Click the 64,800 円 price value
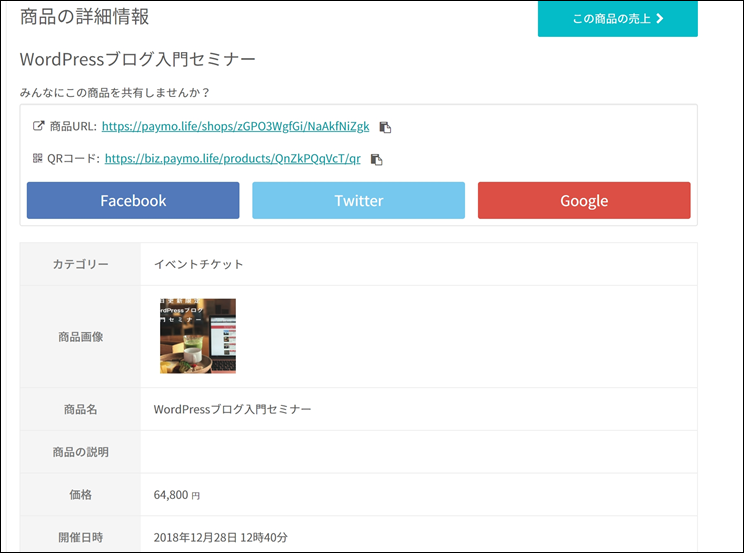Viewport: 744px width, 553px height. click(x=177, y=495)
